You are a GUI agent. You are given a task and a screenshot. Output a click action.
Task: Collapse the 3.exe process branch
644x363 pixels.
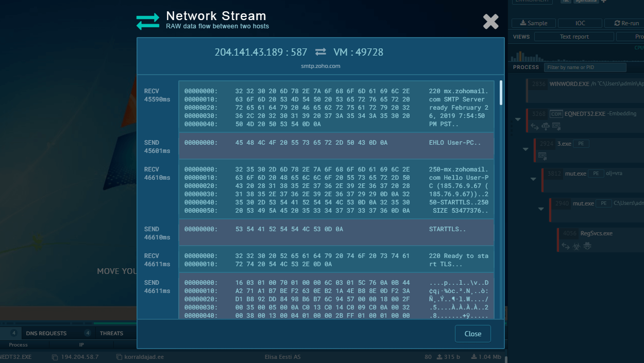526,149
